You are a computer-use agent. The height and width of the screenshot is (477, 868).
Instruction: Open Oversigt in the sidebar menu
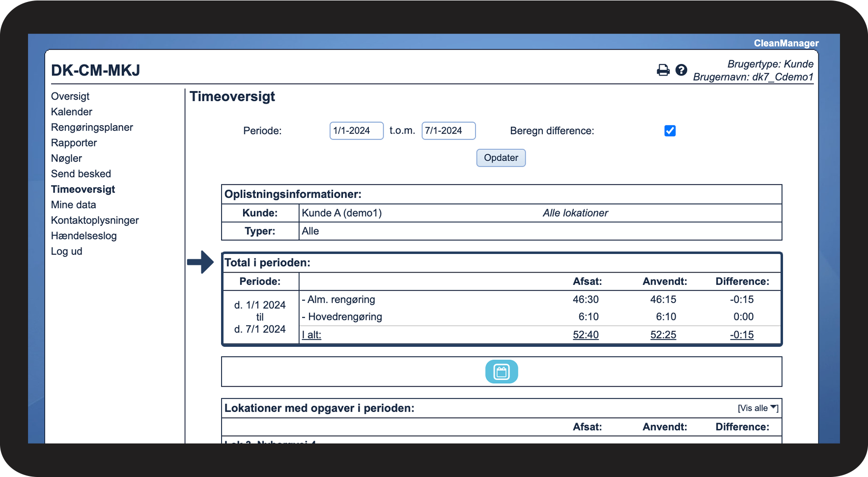[70, 96]
